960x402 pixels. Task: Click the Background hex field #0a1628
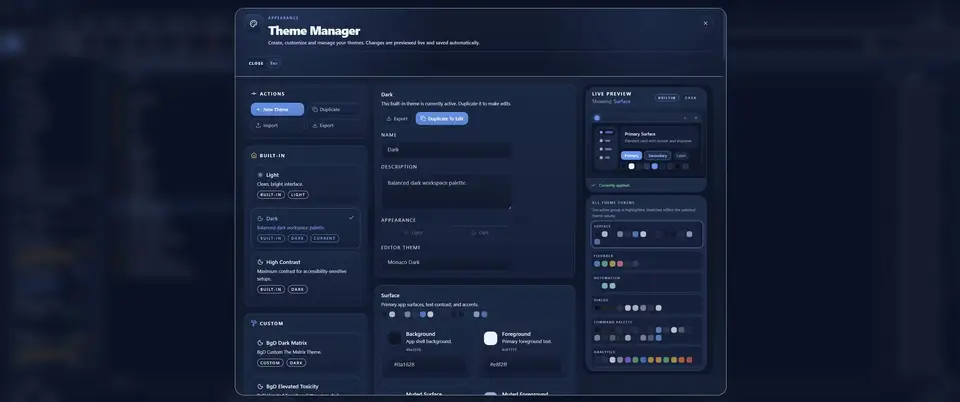427,365
